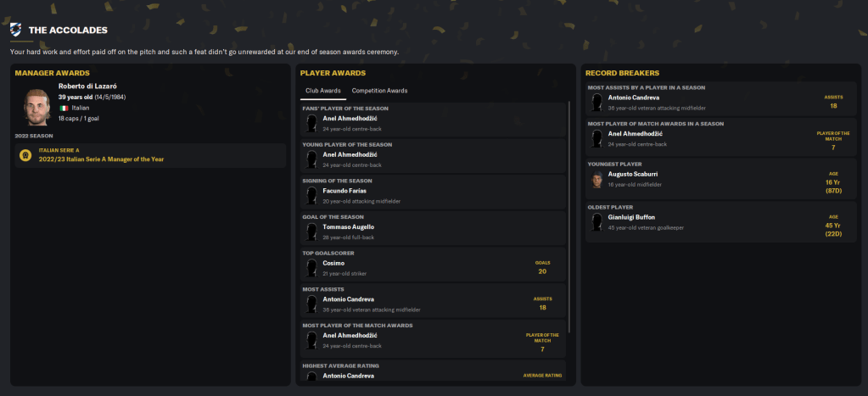The width and height of the screenshot is (868, 396).
Task: Select the Club Awards tab
Action: 323,91
